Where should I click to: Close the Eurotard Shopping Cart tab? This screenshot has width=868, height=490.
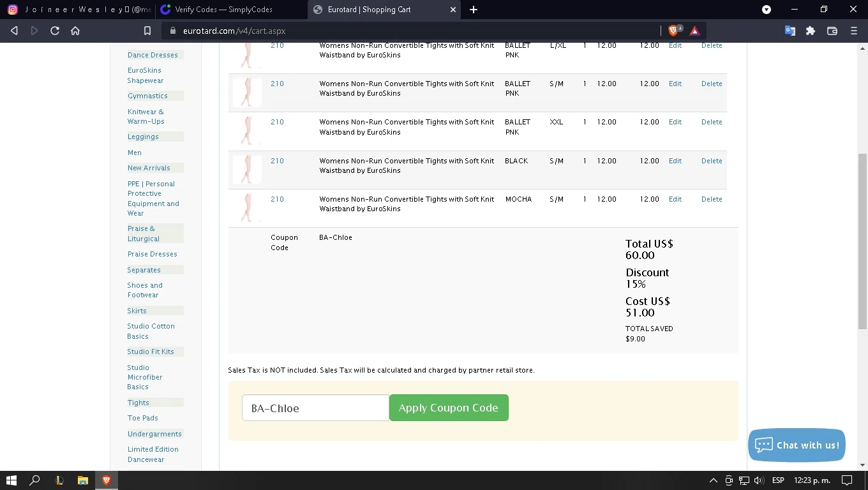(x=453, y=10)
